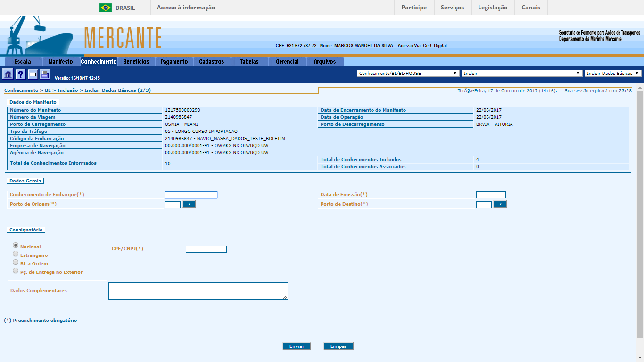This screenshot has height=362, width=644.
Task: Select the BL a Ordem option
Action: point(16,263)
